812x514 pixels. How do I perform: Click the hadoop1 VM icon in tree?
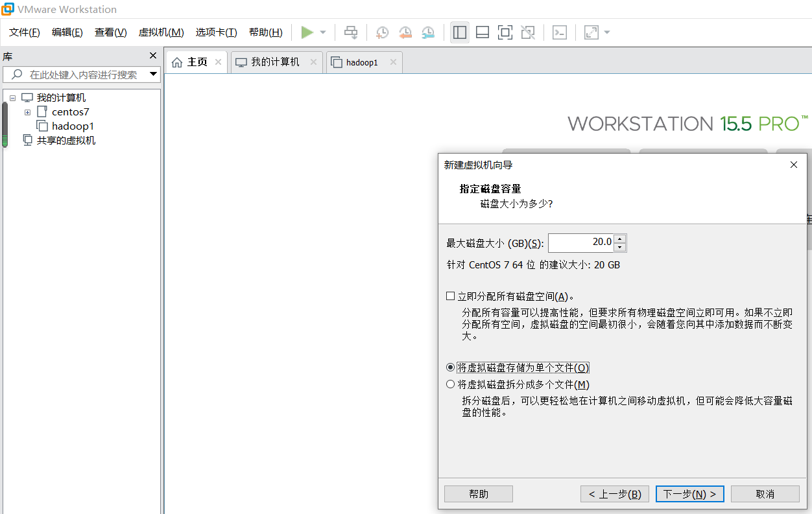coord(42,126)
